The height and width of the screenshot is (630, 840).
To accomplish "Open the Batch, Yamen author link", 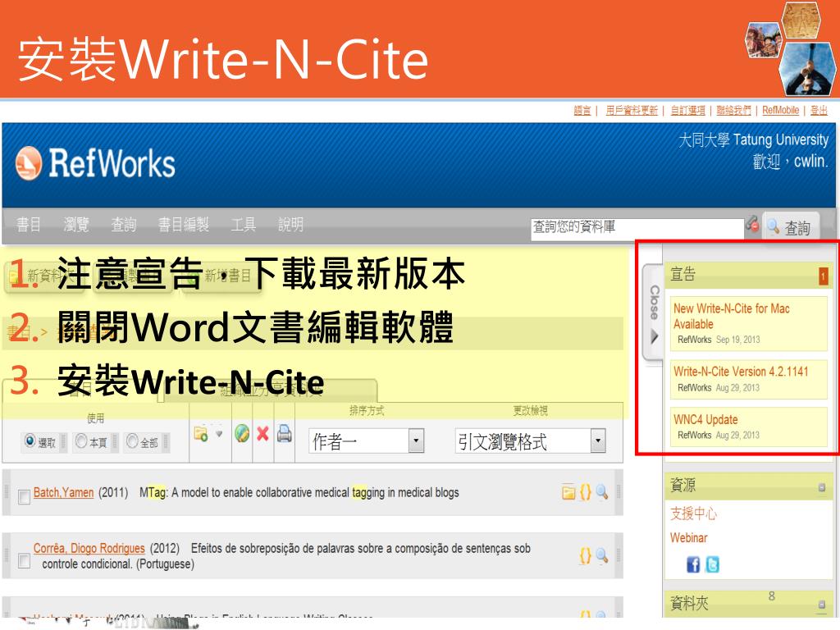I will point(63,492).
